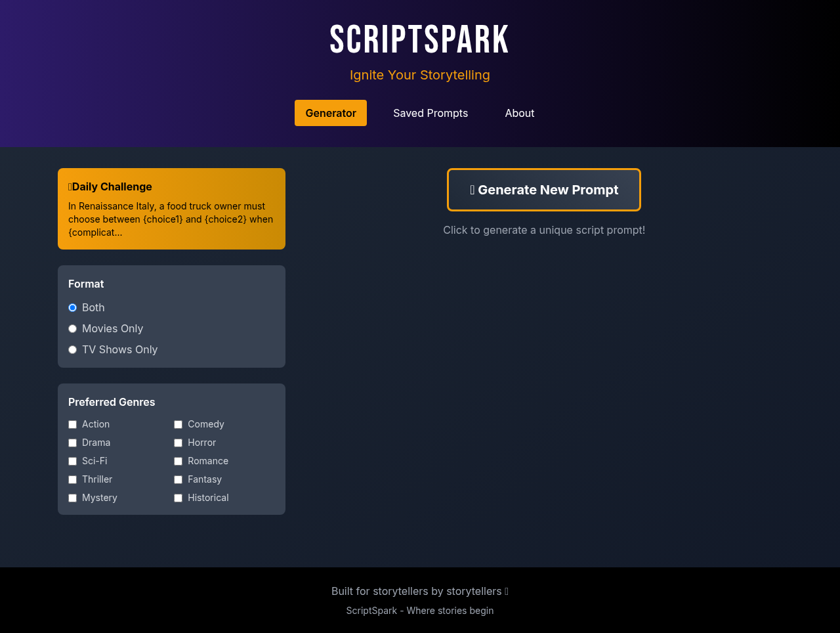The image size is (840, 633).
Task: Select the TV Shows Only format
Action: pyautogui.click(x=72, y=349)
